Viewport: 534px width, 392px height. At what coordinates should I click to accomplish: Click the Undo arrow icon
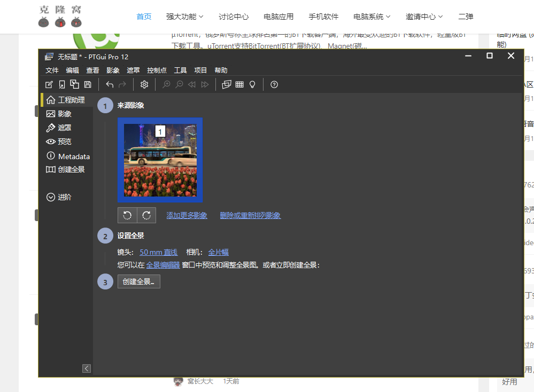(110, 84)
